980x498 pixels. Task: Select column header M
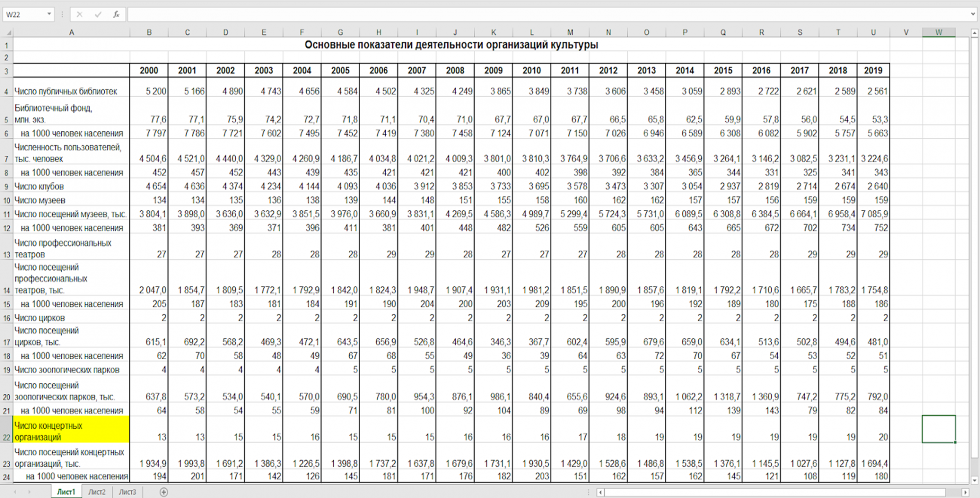click(x=570, y=32)
